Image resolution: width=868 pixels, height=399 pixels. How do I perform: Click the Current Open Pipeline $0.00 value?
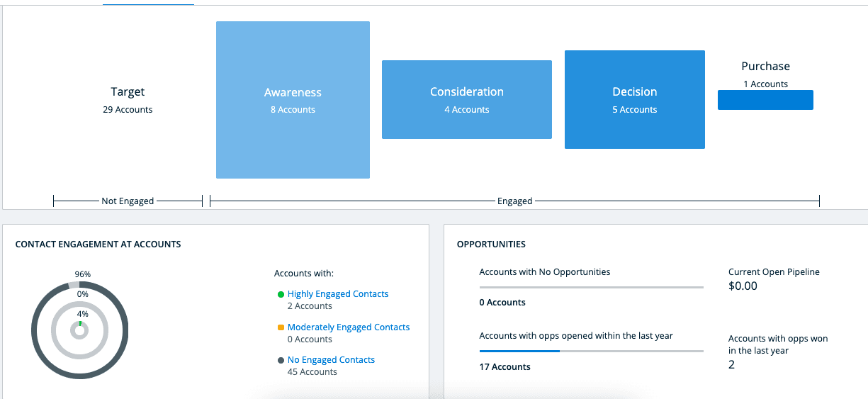click(743, 286)
